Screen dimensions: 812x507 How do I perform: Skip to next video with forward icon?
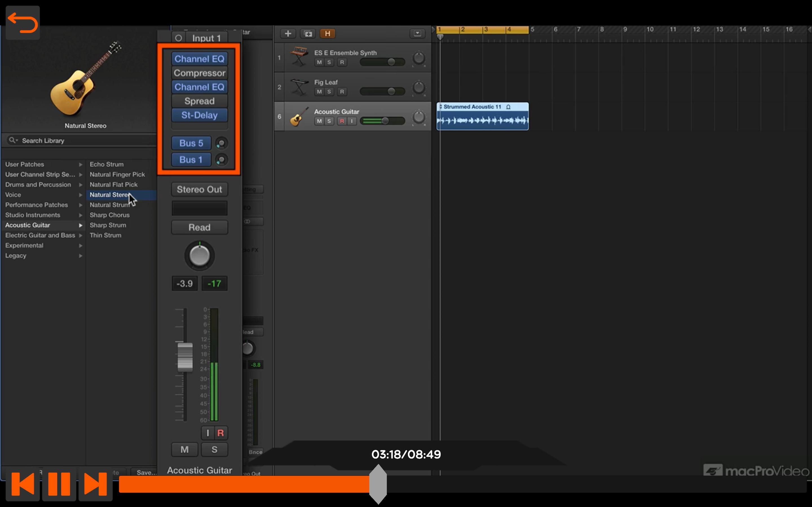click(x=96, y=484)
